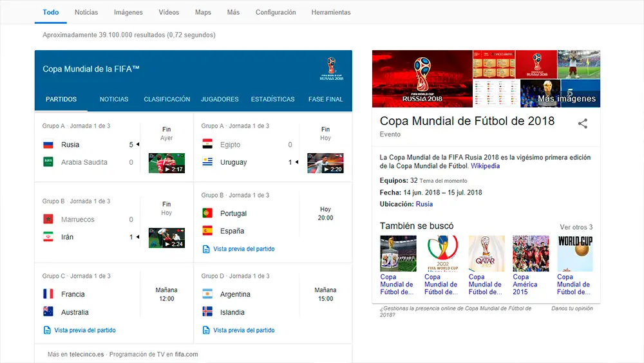This screenshot has height=363, width=644.
Task: Switch to Vídeos search tab
Action: [169, 12]
